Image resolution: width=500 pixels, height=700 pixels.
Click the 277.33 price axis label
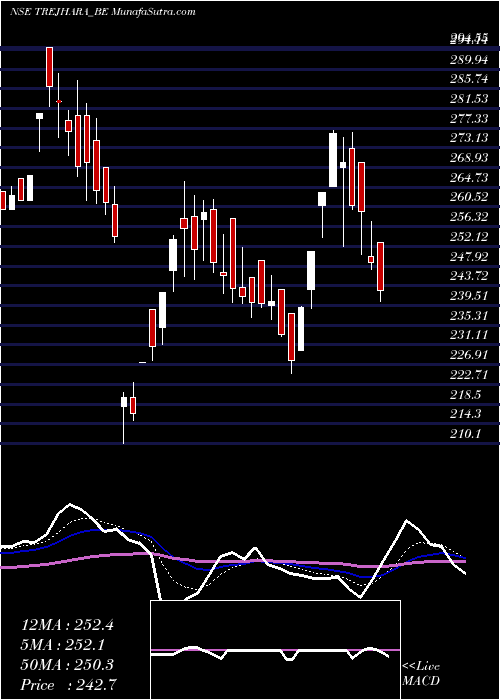[x=468, y=119]
